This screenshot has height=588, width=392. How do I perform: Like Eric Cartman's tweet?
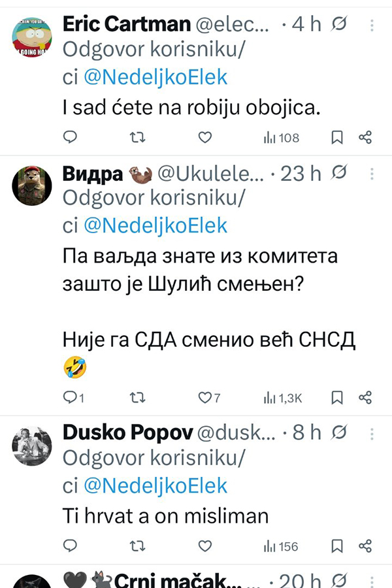click(x=205, y=137)
